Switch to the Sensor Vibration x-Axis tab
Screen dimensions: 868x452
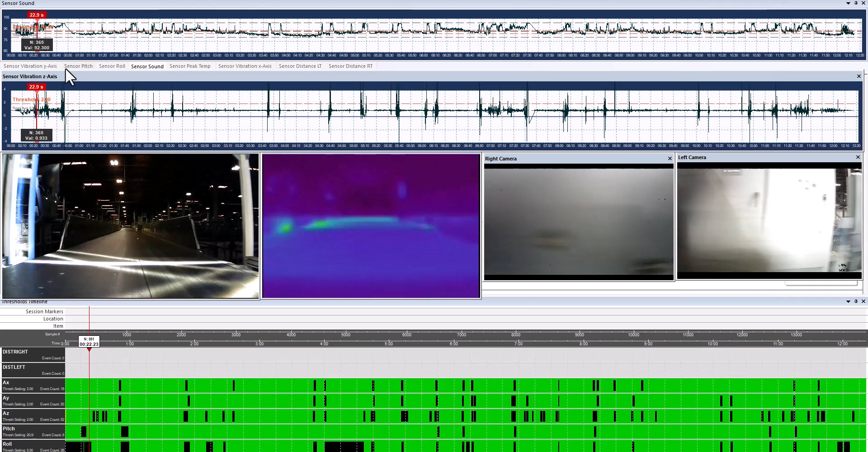tap(245, 66)
